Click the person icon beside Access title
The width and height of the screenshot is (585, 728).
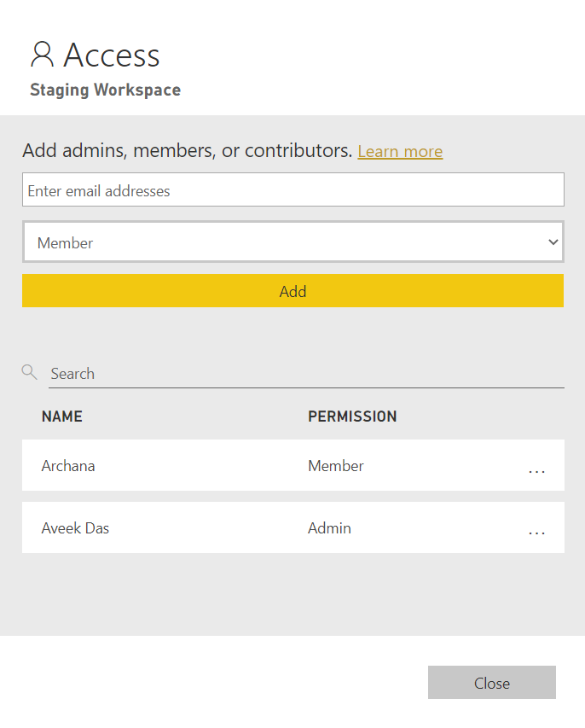point(42,54)
